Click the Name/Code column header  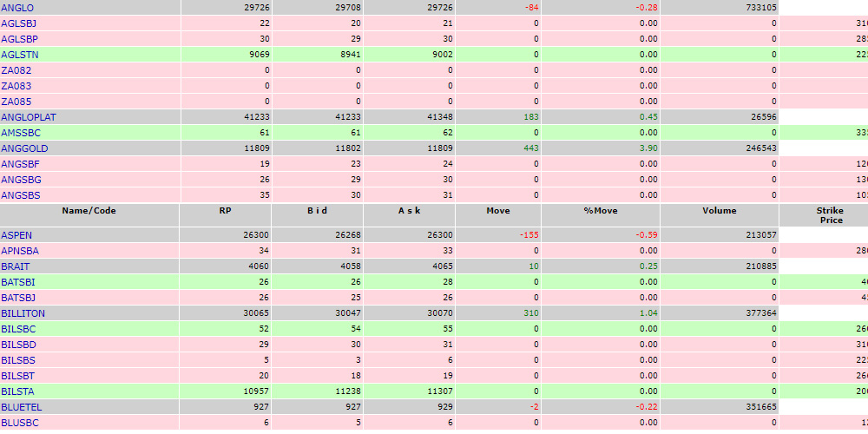pyautogui.click(x=89, y=211)
